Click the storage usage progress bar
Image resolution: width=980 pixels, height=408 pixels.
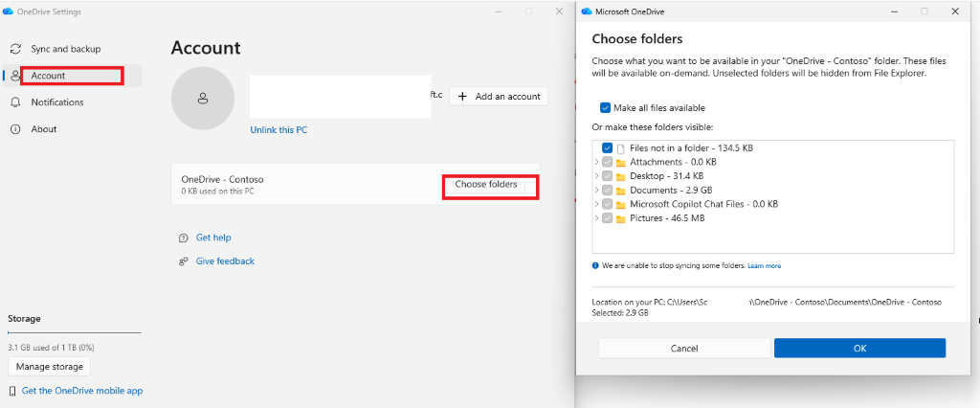coord(75,333)
